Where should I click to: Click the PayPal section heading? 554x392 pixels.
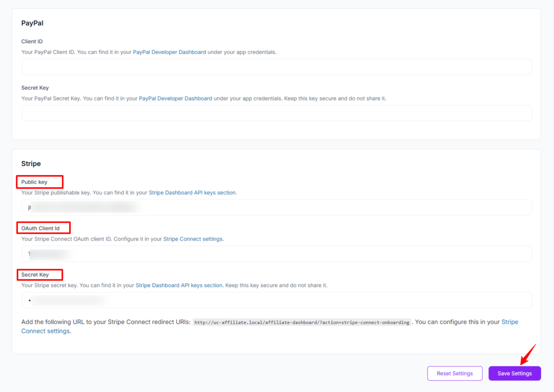tap(32, 23)
